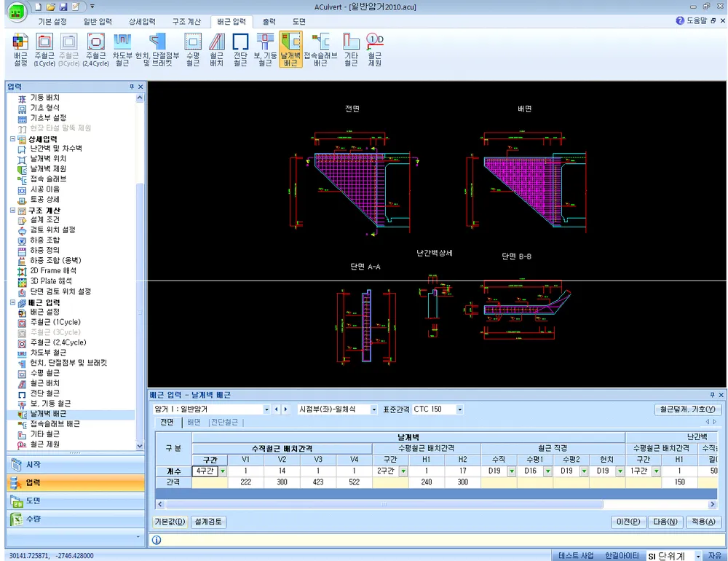Collapse the 구조 계산 tree group
This screenshot has width=728, height=561.
(12, 210)
